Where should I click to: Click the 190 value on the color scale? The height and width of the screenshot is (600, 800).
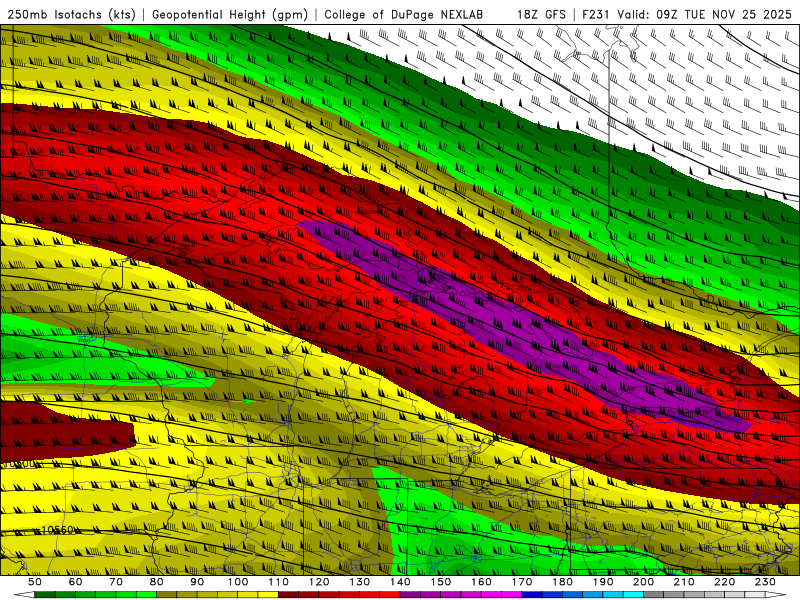click(x=603, y=582)
